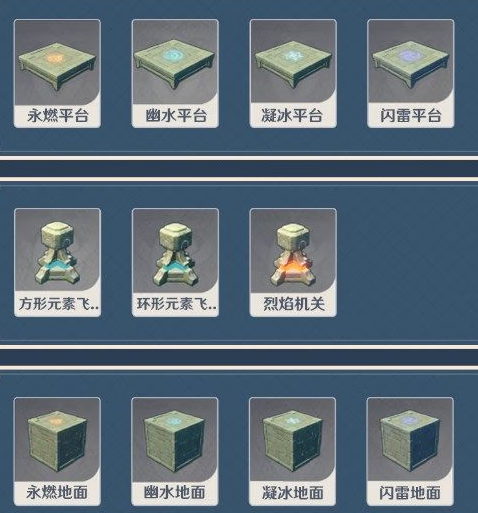Click the purple-symbol cube thumbnail
This screenshot has width=478, height=513.
click(x=410, y=440)
